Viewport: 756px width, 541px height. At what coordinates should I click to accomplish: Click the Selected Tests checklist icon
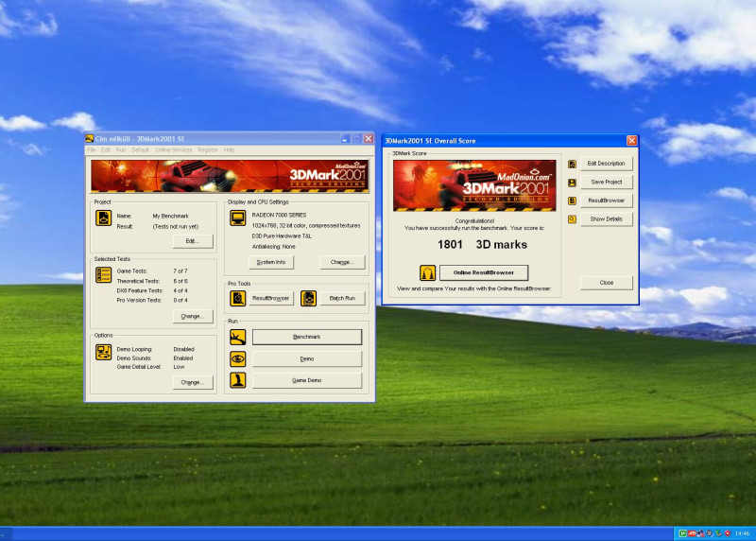tap(103, 275)
